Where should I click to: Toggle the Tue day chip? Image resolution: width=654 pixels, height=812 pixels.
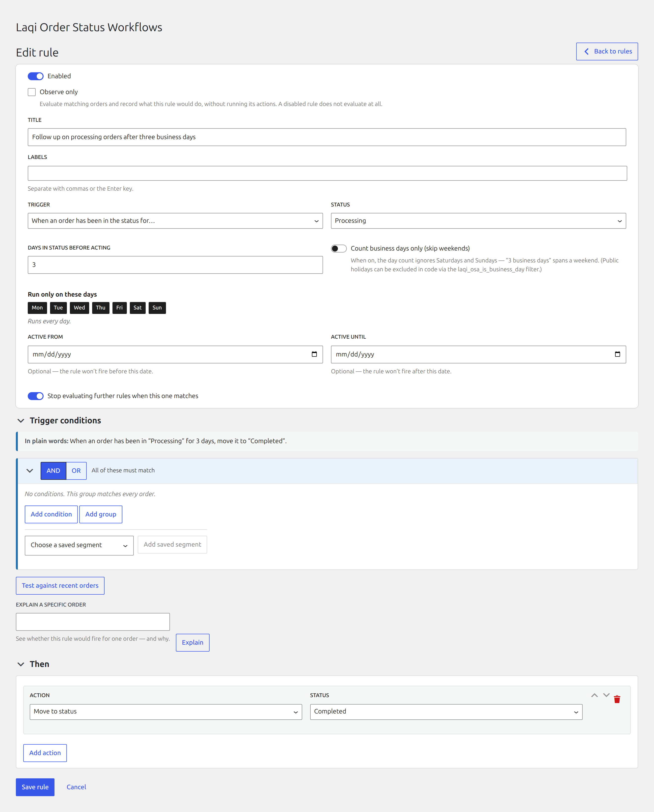[x=58, y=308]
